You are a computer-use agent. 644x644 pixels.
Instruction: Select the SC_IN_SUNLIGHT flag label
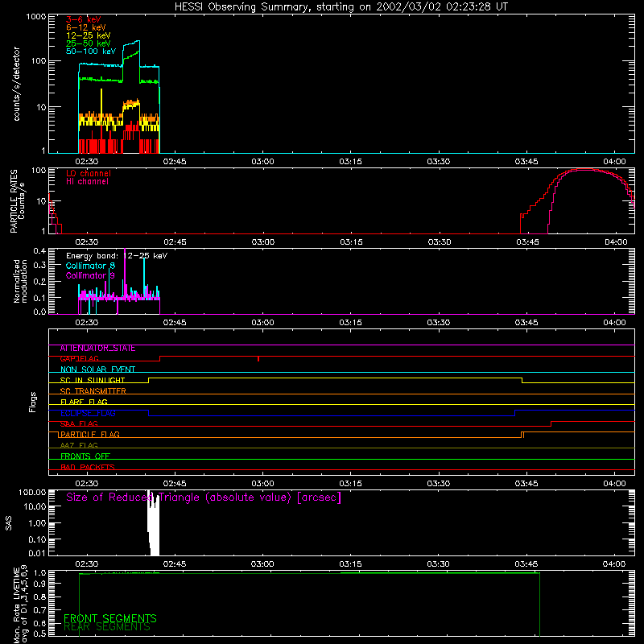click(x=92, y=381)
